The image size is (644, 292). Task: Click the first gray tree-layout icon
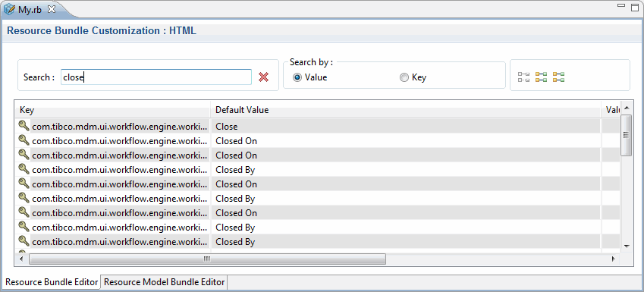pyautogui.click(x=523, y=77)
